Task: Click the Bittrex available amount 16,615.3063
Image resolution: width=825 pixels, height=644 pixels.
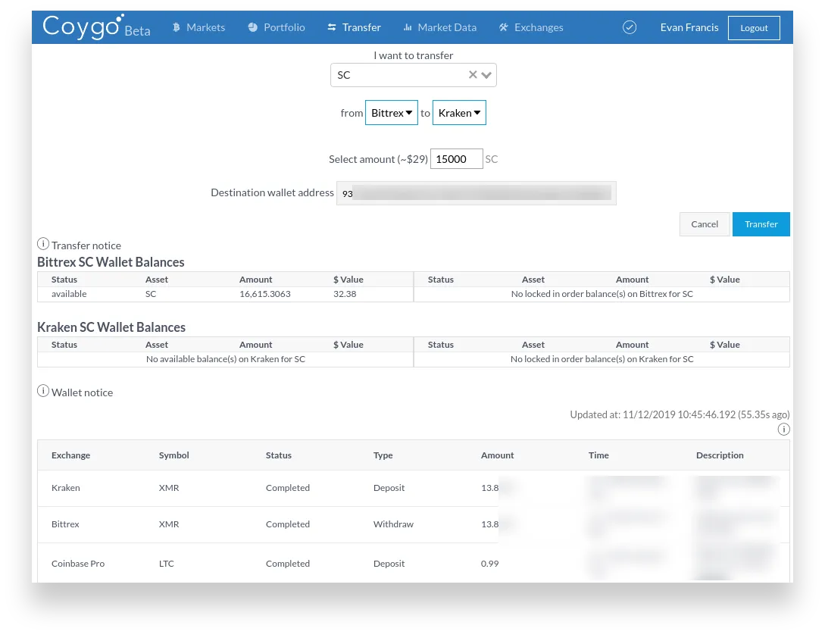Action: [x=265, y=294]
